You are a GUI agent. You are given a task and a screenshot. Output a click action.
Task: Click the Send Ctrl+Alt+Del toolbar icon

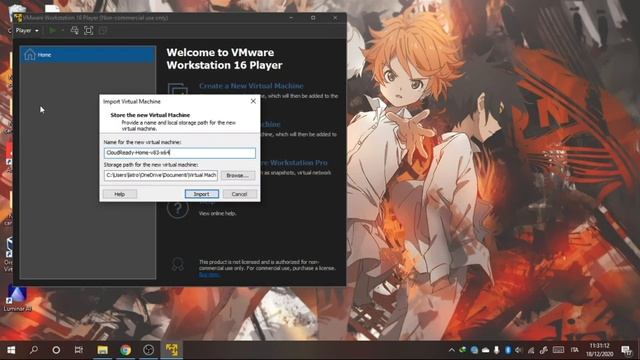click(74, 31)
